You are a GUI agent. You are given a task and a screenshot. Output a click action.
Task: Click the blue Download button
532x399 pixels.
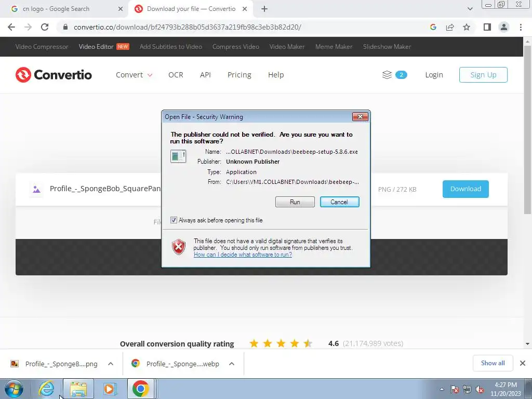[x=465, y=189]
